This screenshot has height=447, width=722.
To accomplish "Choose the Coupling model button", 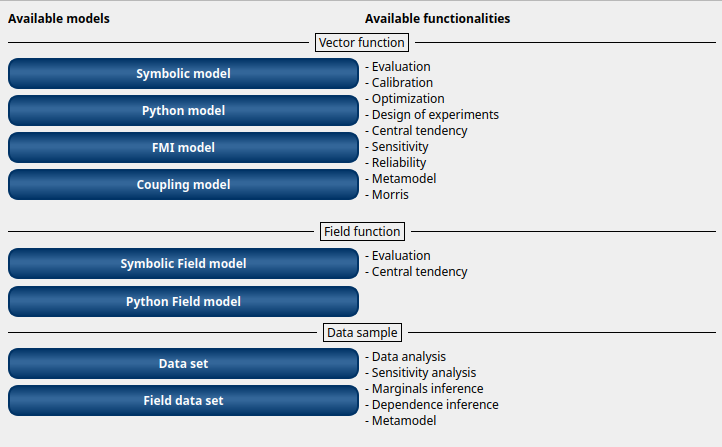I will tap(183, 185).
